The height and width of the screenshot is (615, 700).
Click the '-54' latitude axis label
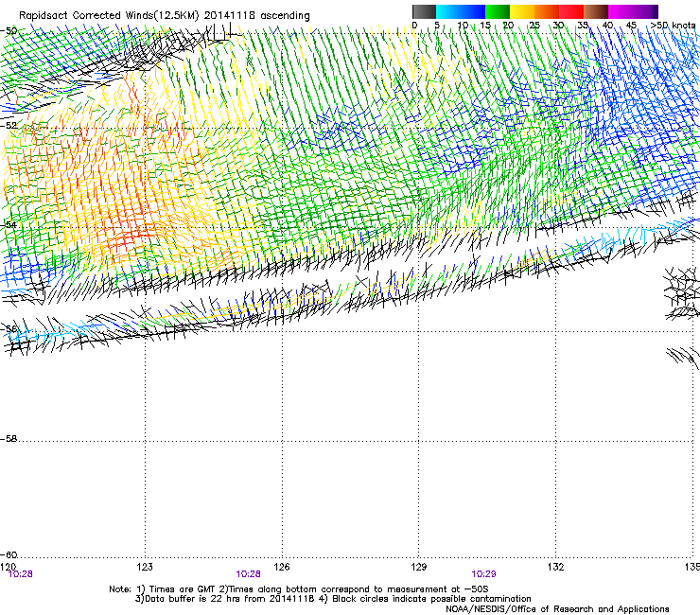[9, 224]
